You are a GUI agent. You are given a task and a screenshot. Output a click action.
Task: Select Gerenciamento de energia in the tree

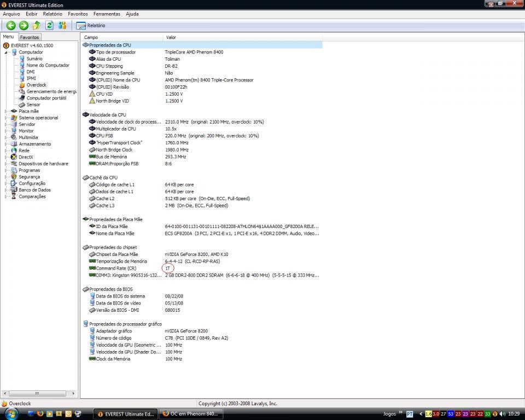click(51, 91)
